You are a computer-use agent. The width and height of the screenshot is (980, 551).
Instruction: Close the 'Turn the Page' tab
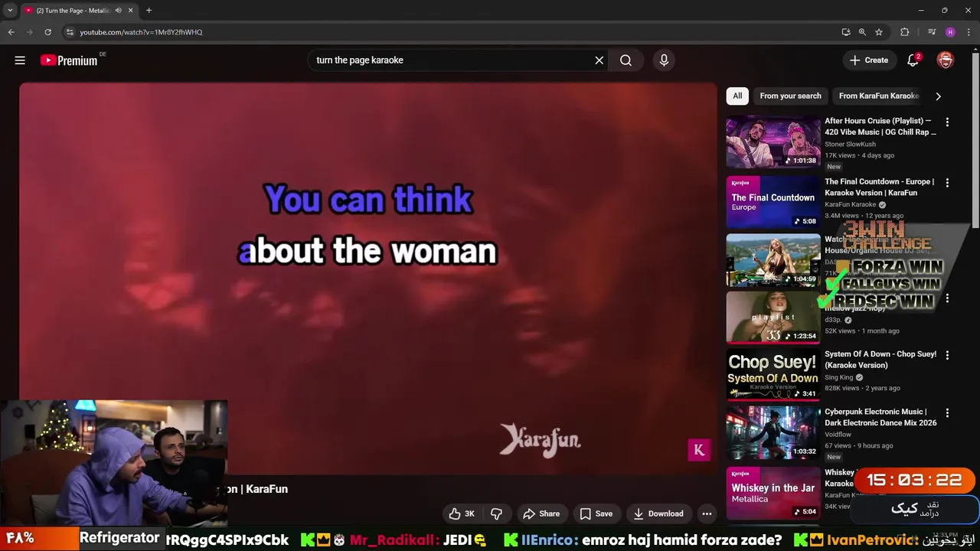(131, 11)
